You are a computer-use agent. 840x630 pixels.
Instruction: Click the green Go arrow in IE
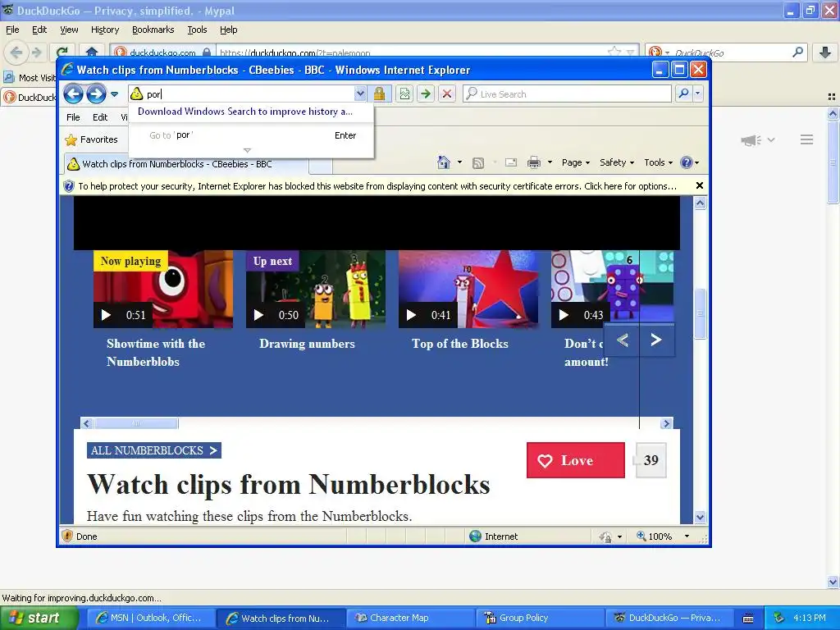[426, 94]
